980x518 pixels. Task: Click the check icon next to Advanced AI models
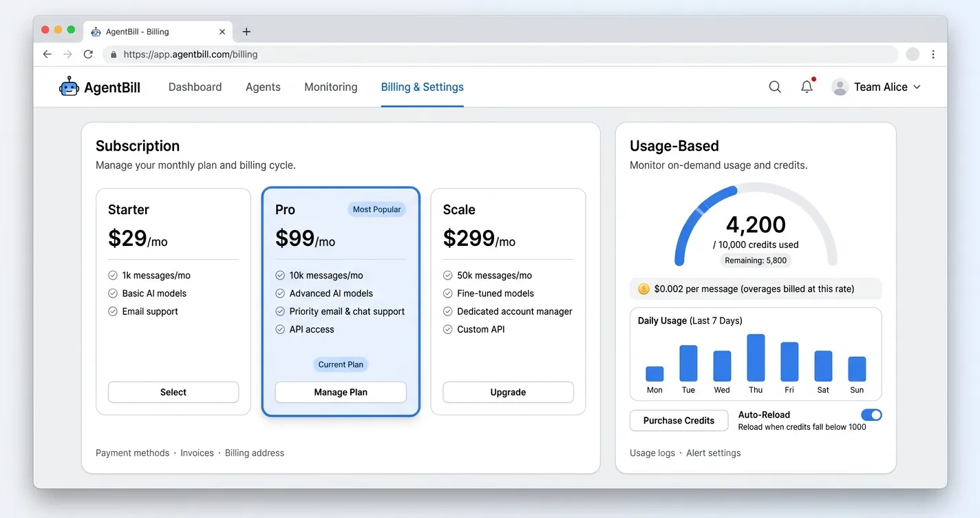tap(280, 293)
